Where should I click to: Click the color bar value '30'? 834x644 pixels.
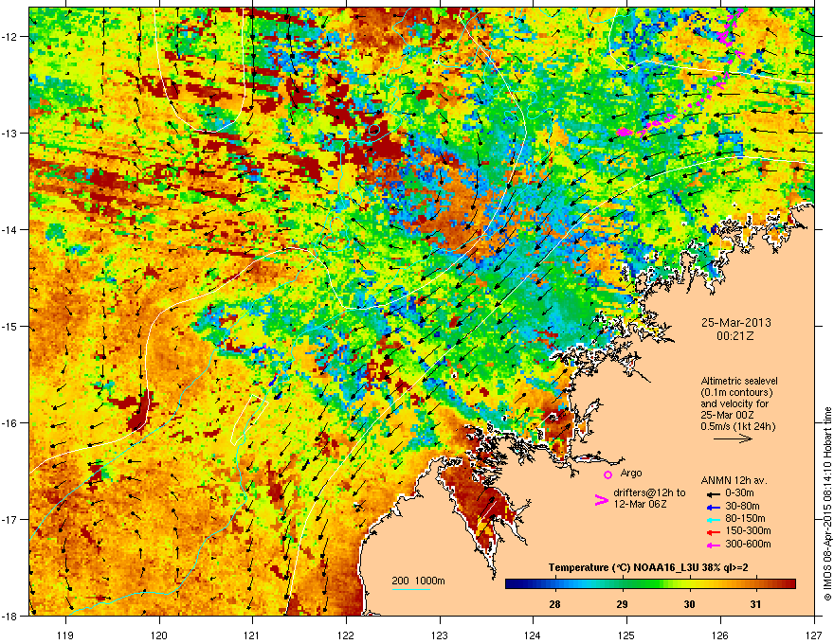click(x=689, y=604)
